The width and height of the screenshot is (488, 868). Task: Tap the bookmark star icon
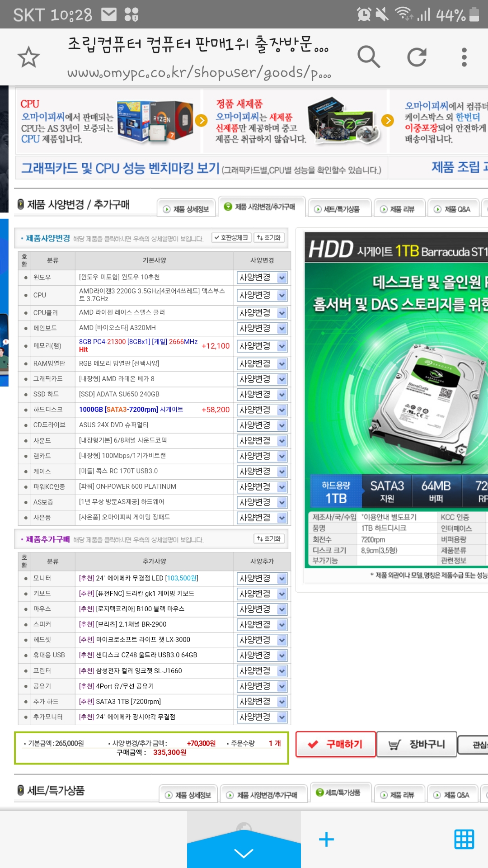(x=28, y=57)
